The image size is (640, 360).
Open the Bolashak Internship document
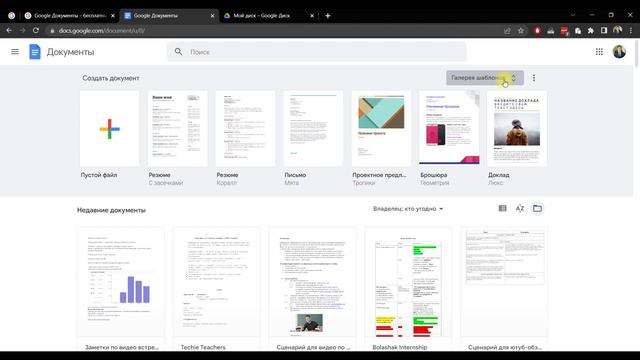408,289
